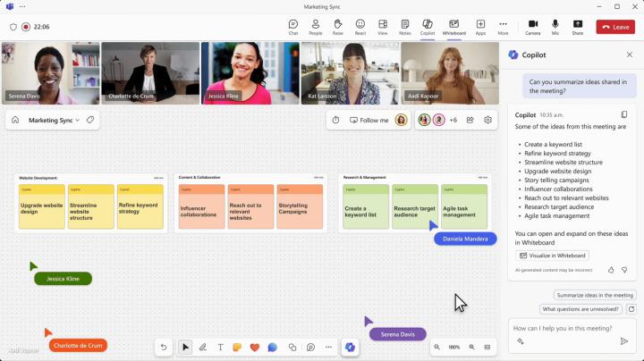The width and height of the screenshot is (644, 361).
Task: Open the whiteboard settings gear
Action: (488, 120)
